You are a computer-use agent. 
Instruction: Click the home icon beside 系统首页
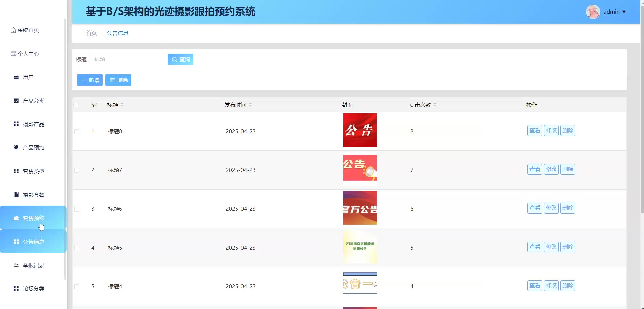(13, 30)
